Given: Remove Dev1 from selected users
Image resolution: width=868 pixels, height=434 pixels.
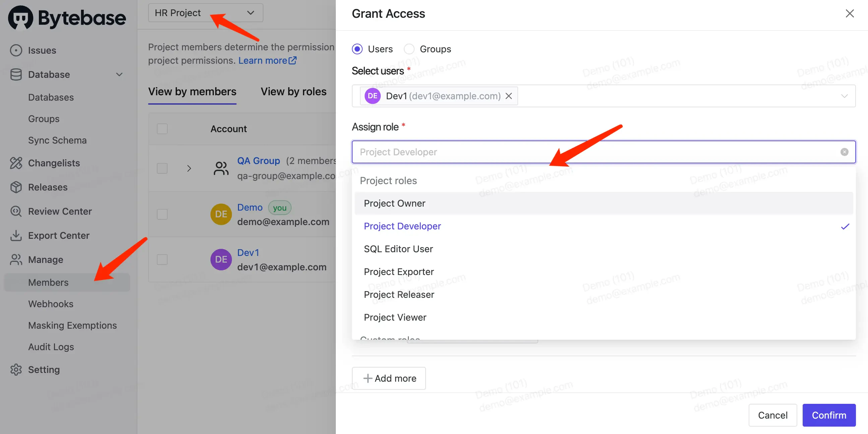Looking at the screenshot, I should pyautogui.click(x=509, y=96).
